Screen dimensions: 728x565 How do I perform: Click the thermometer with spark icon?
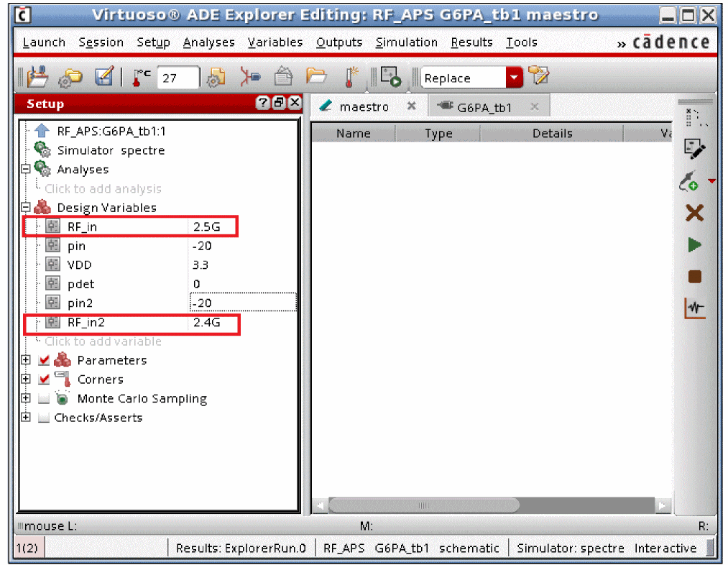point(351,77)
